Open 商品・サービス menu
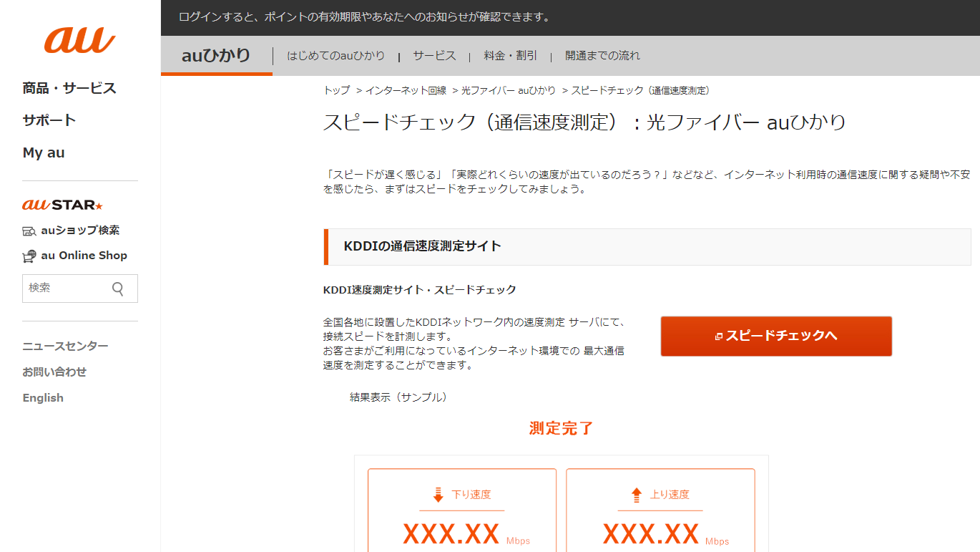 pyautogui.click(x=69, y=89)
